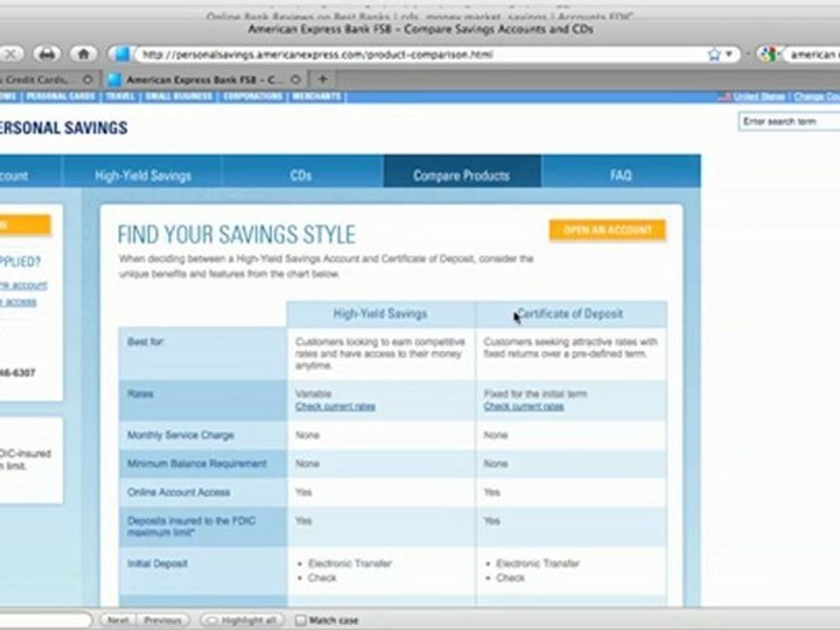Click the browser search box containing 'american'
The height and width of the screenshot is (630, 840).
pos(812,54)
